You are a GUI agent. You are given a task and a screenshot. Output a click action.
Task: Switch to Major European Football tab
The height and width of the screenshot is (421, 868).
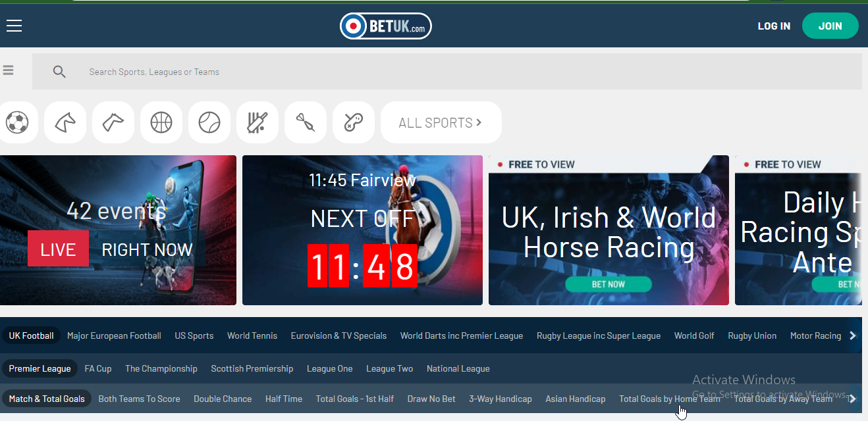[114, 335]
